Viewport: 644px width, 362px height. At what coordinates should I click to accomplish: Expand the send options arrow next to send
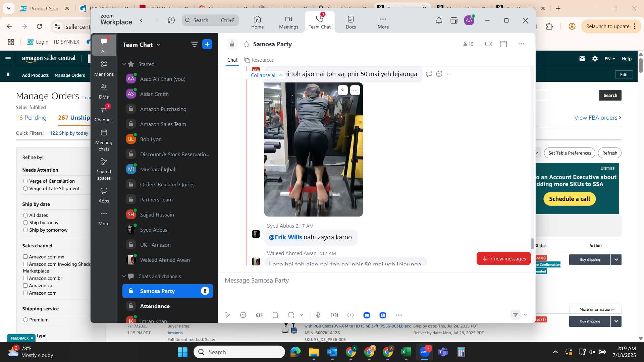coord(525,315)
